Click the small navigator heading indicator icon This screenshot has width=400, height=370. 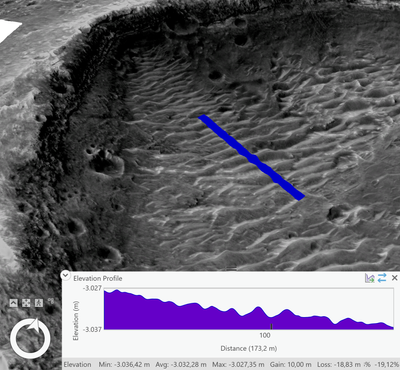51,301
